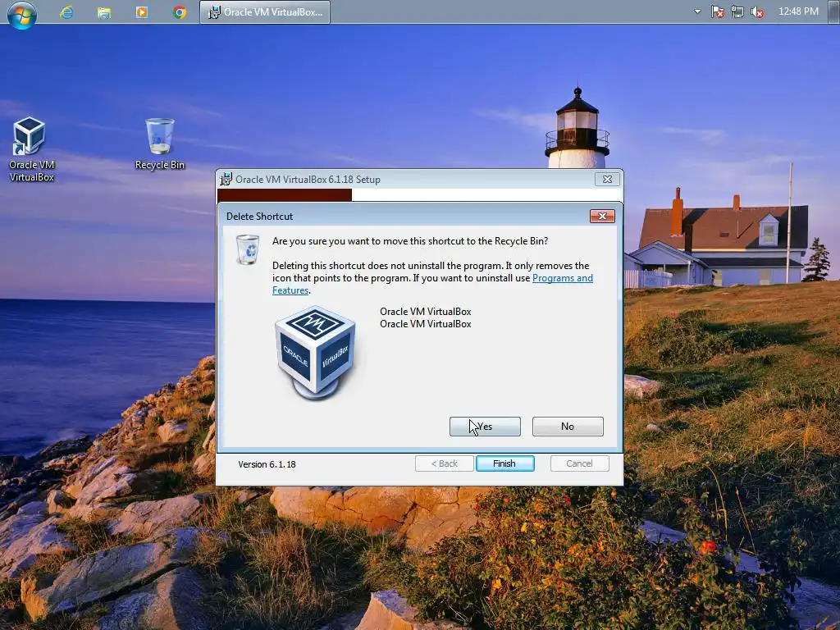Select the Recycle Bin desktop icon
840x630 pixels.
pos(159,144)
